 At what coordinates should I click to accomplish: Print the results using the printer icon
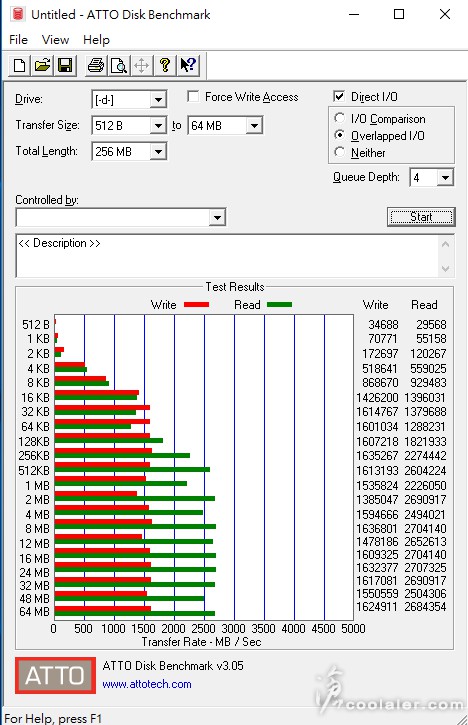click(96, 65)
